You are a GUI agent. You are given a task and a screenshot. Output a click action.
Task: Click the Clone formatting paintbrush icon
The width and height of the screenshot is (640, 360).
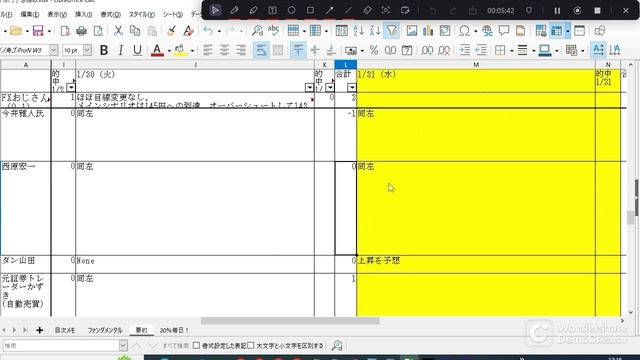[171, 31]
